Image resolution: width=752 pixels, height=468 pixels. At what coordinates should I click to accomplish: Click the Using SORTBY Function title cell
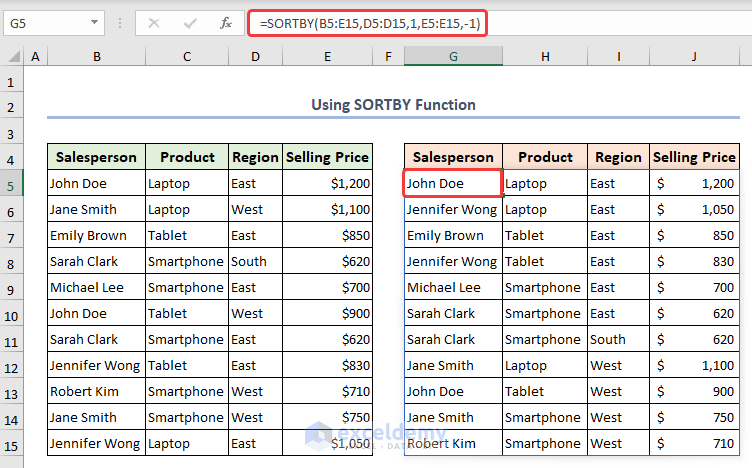[x=393, y=104]
